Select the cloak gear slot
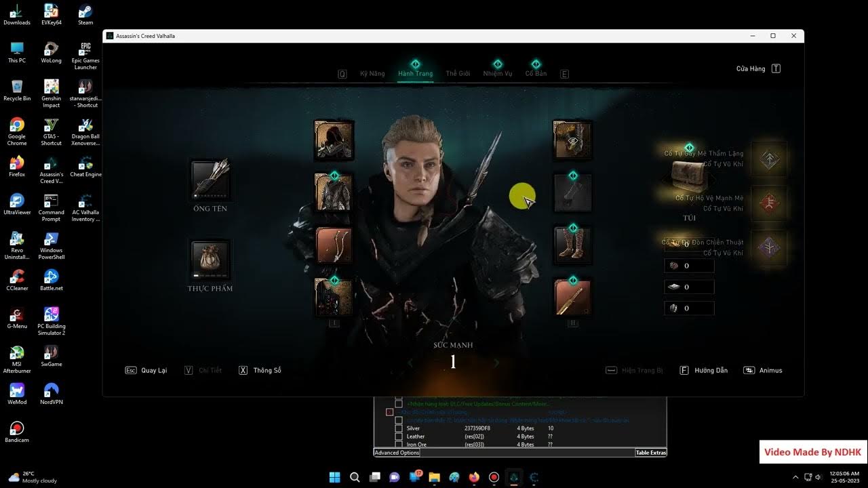868x488 pixels. pyautogui.click(x=334, y=297)
